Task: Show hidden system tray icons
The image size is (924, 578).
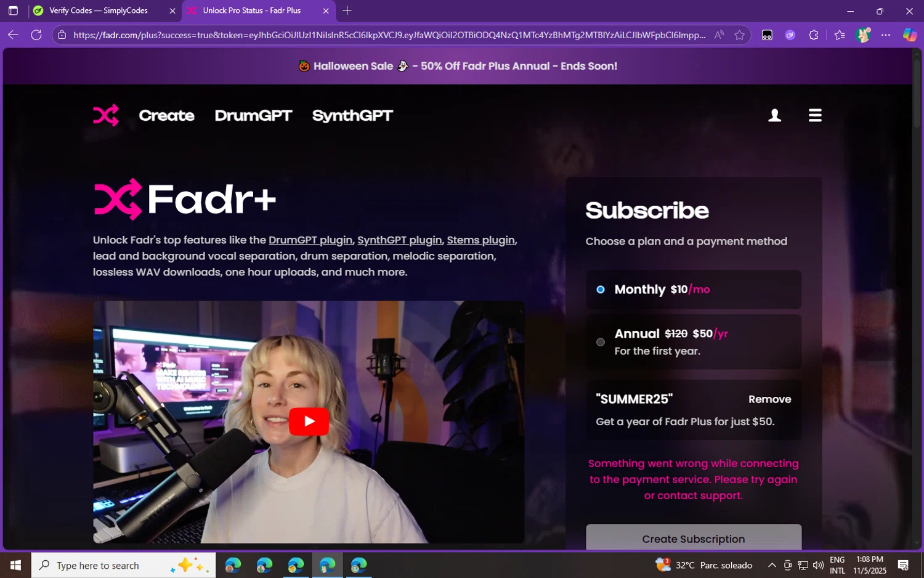Action: click(772, 565)
